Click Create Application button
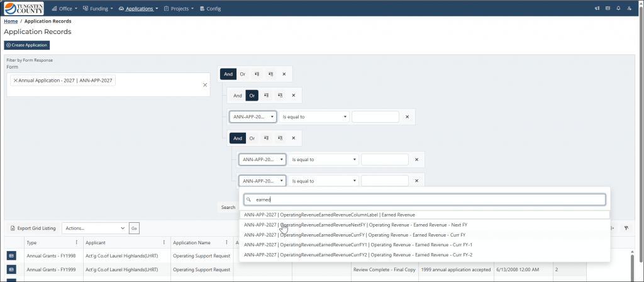The width and height of the screenshot is (644, 282). (26, 45)
